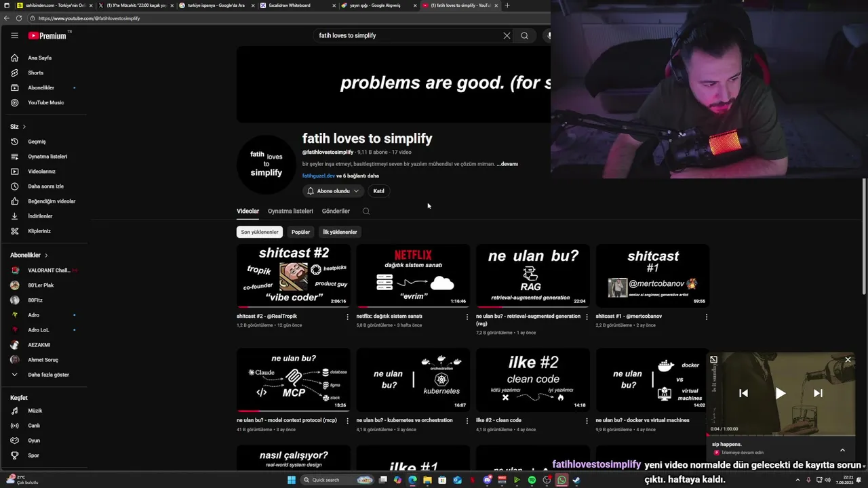
Task: Close the miniplayer
Action: (x=848, y=360)
